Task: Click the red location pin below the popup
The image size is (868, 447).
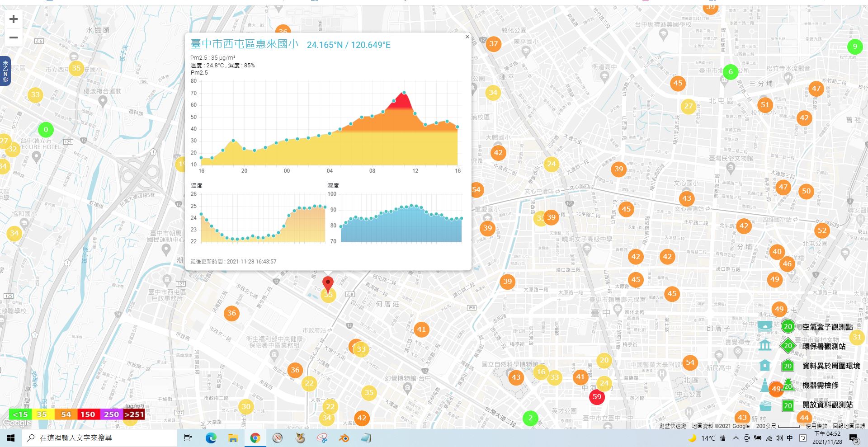Action: pos(328,285)
